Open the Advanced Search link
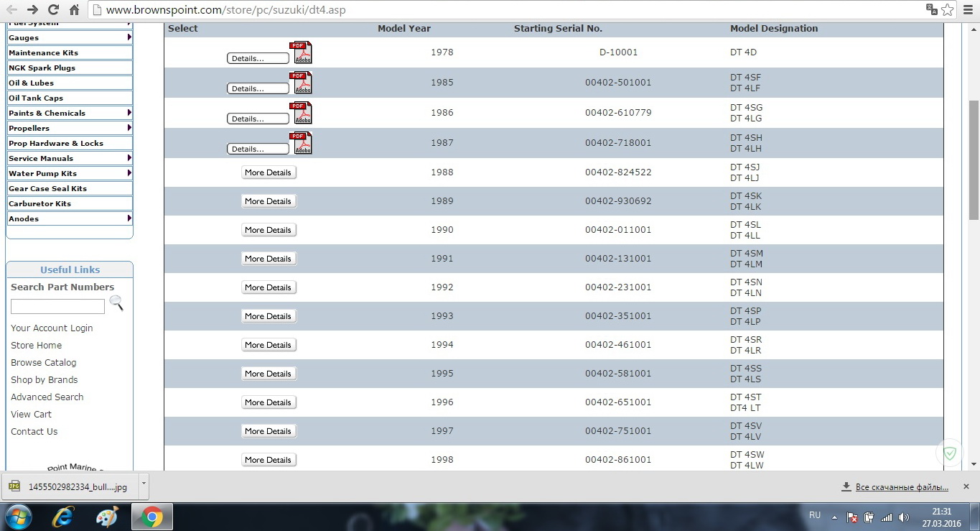980x531 pixels. [x=47, y=397]
